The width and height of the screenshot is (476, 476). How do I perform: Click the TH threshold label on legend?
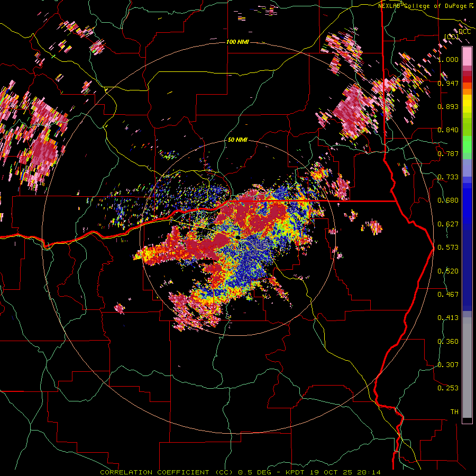tap(454, 412)
